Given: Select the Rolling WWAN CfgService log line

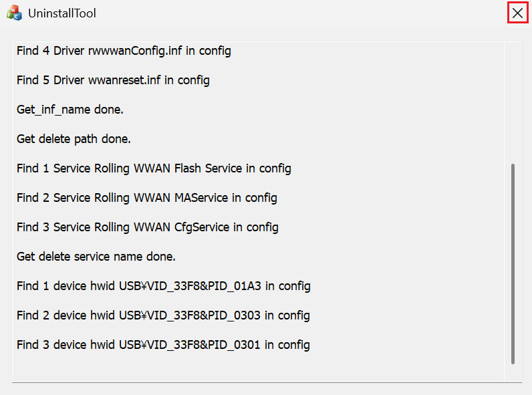Looking at the screenshot, I should click(x=148, y=227).
